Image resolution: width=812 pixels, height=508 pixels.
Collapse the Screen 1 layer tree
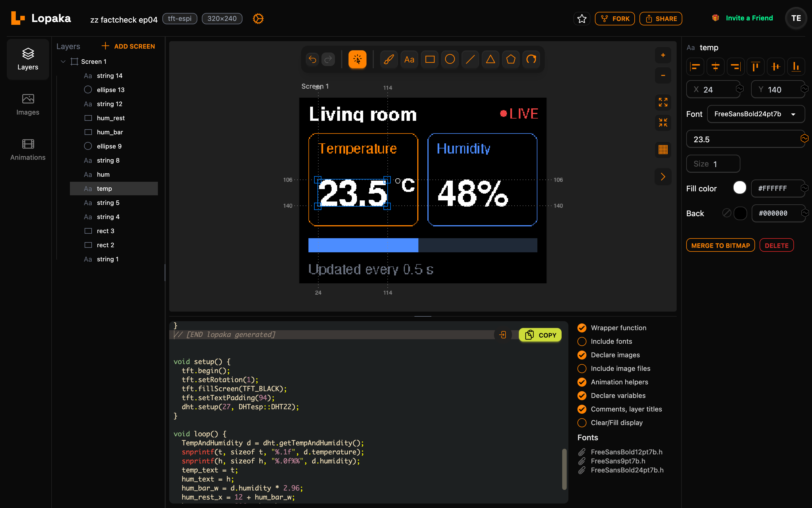click(x=63, y=62)
